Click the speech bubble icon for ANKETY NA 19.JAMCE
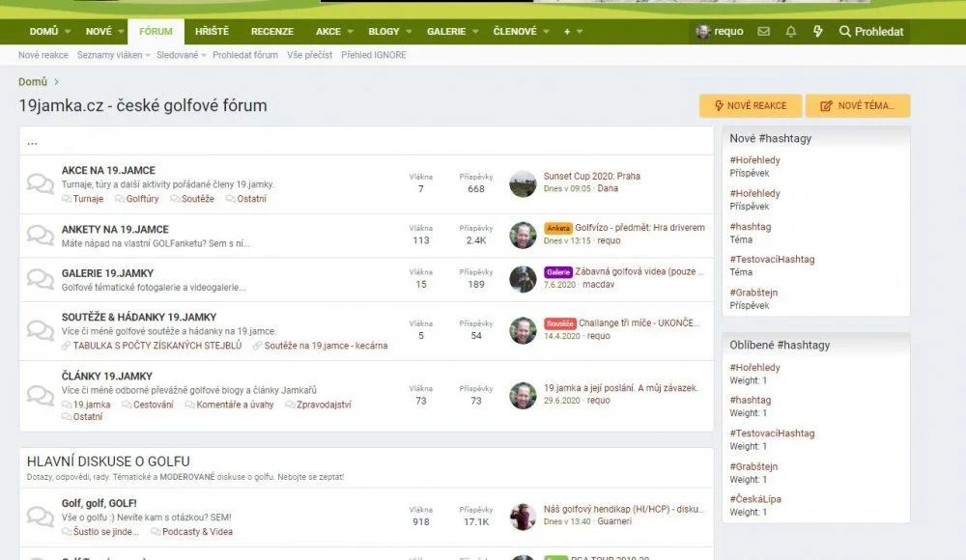 click(41, 236)
